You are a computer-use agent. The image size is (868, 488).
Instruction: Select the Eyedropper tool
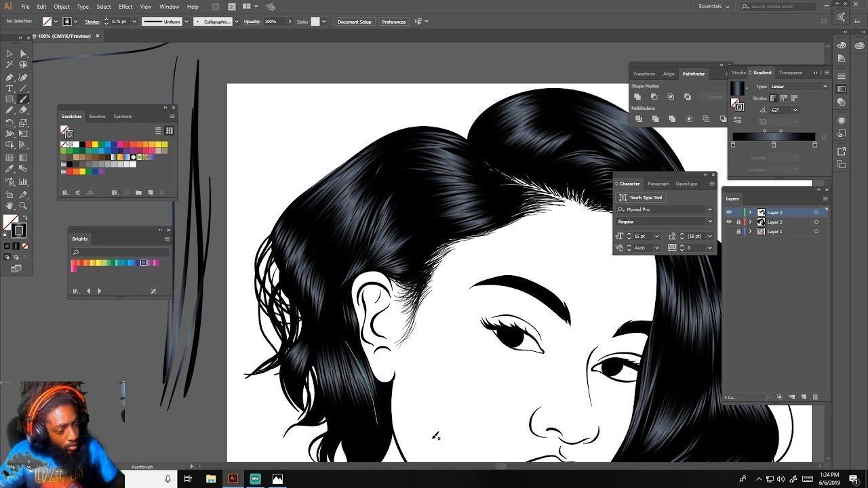[x=9, y=169]
